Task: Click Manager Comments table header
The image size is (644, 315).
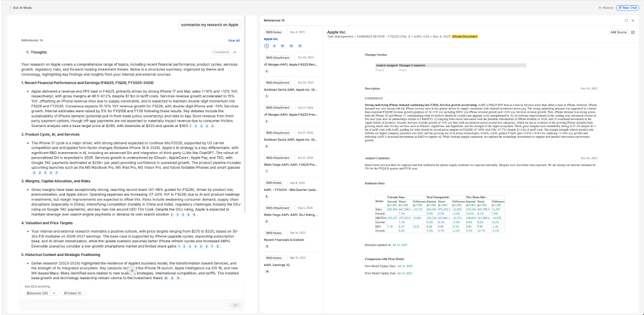Action: (x=412, y=65)
